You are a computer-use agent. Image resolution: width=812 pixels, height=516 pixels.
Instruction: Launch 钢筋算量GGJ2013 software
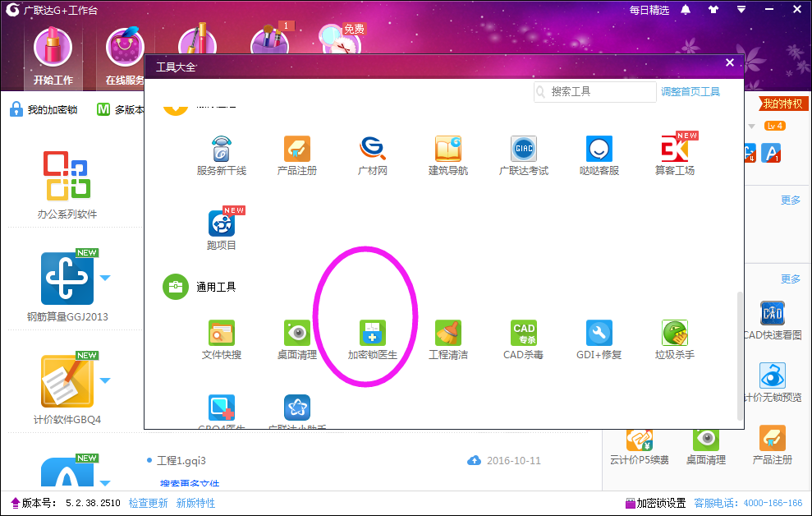[x=67, y=286]
